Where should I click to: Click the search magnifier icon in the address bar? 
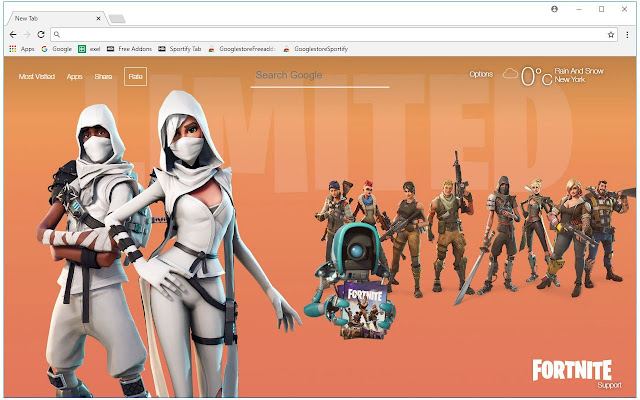pos(57,35)
